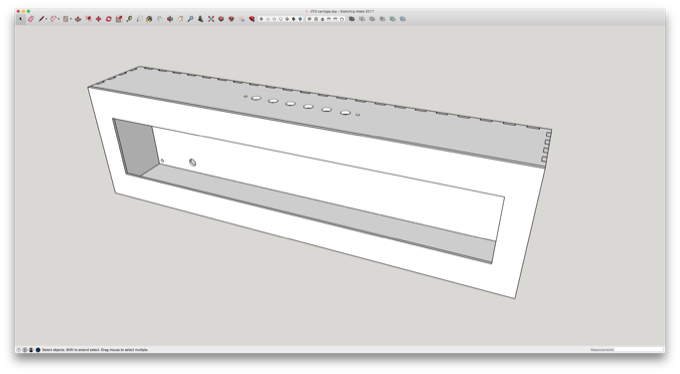
Task: Set camera to Back view
Action: pyautogui.click(x=335, y=19)
